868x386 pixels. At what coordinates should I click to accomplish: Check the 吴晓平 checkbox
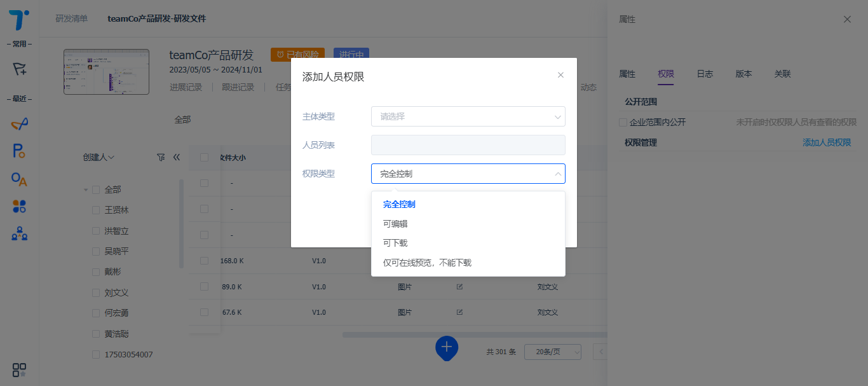[96, 251]
